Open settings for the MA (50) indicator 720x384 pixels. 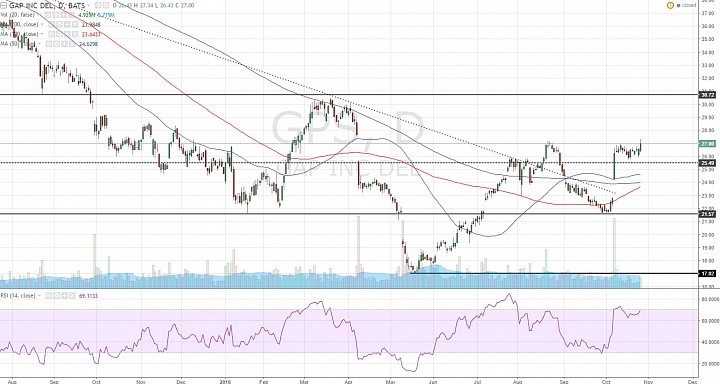tap(57, 44)
